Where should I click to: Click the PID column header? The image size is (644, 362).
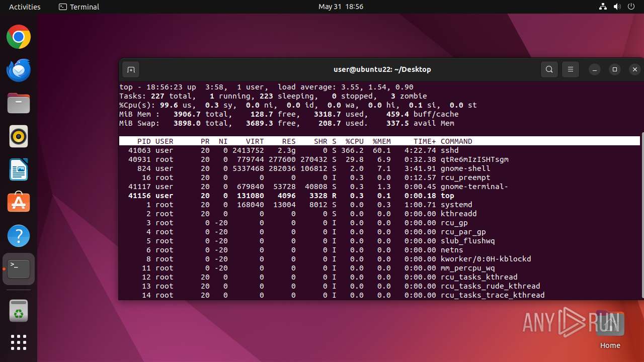tap(144, 141)
